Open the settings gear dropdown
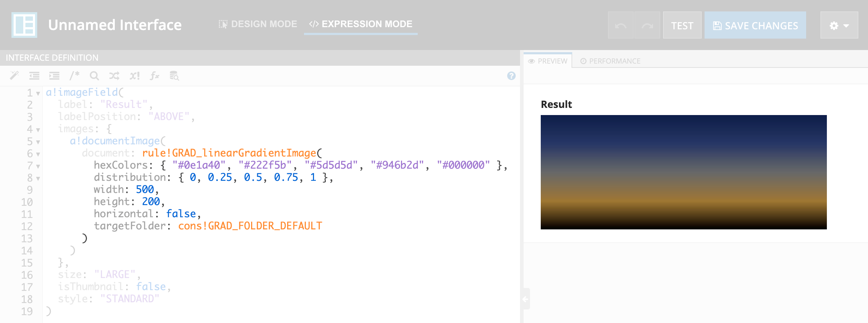 [839, 25]
